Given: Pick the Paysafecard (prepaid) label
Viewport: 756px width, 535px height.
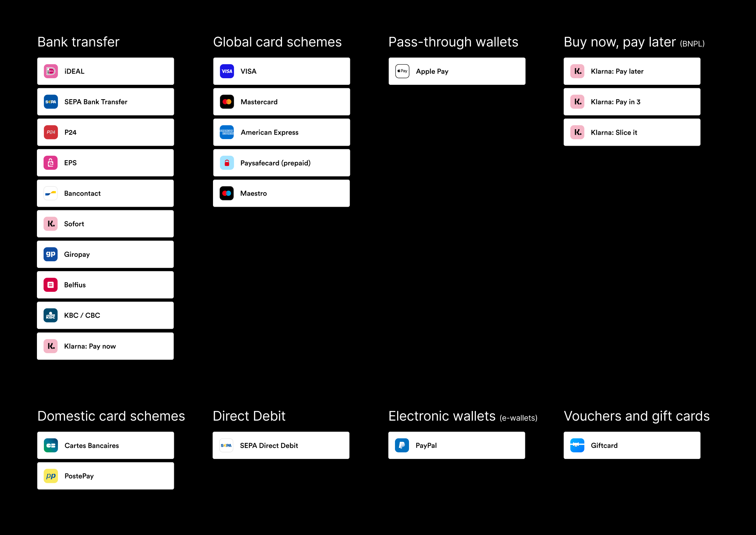Looking at the screenshot, I should pos(275,163).
